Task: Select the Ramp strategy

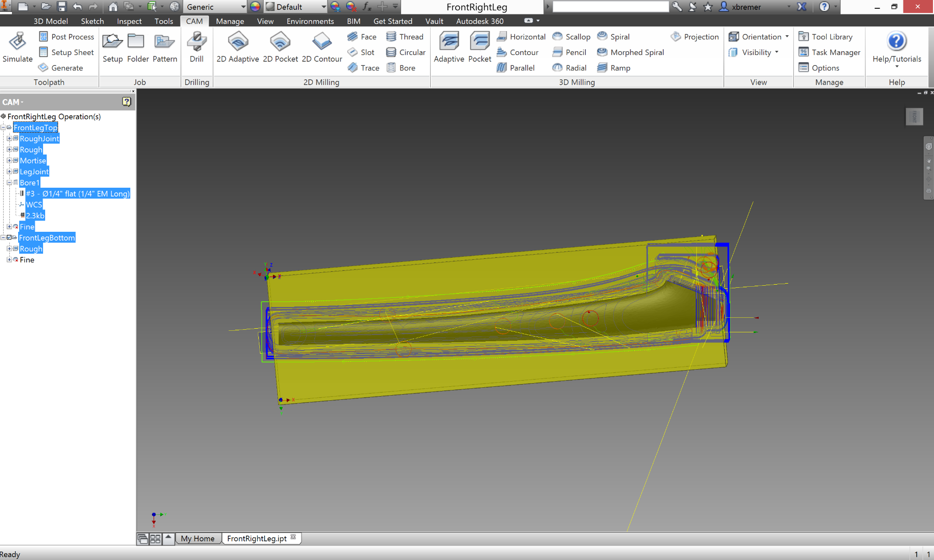Action: click(614, 68)
